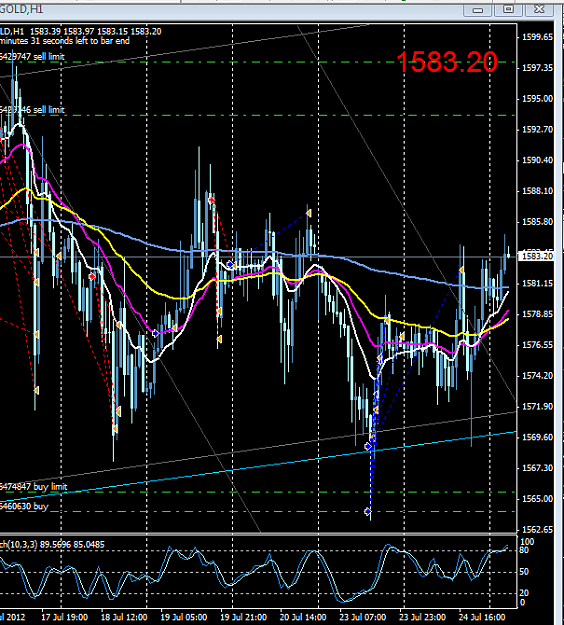
Task: Click the 17 Jul 19:00 time label
Action: pyautogui.click(x=65, y=617)
